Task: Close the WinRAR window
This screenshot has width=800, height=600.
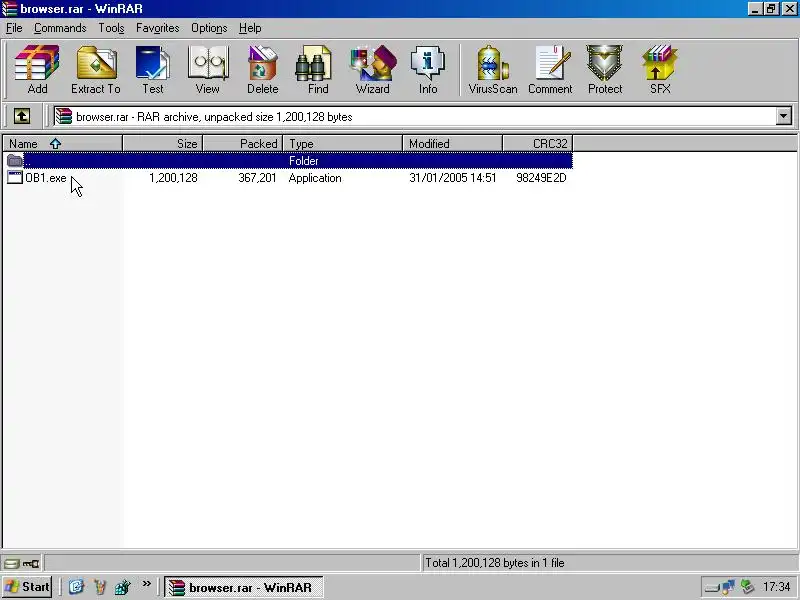Action: [x=789, y=9]
